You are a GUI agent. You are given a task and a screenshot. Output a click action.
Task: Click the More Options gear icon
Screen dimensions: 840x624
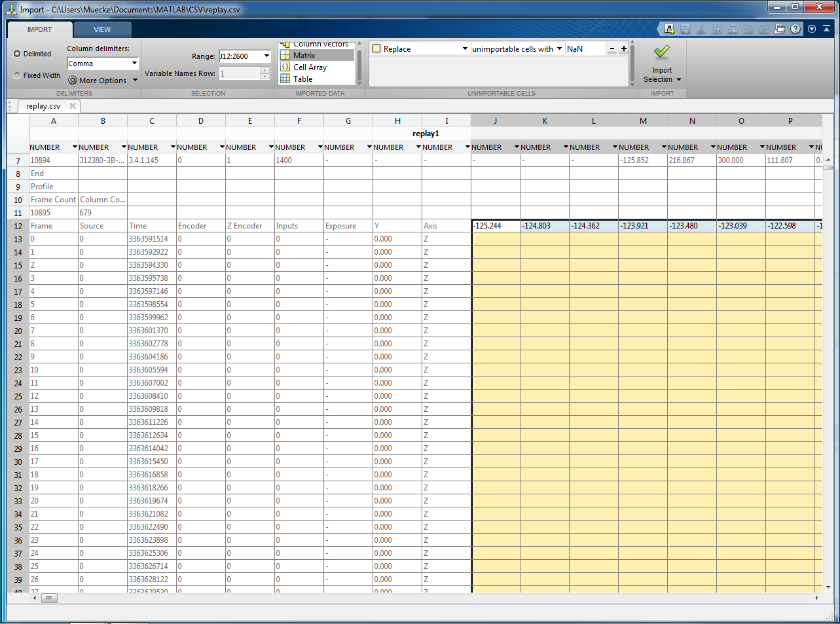coord(73,81)
